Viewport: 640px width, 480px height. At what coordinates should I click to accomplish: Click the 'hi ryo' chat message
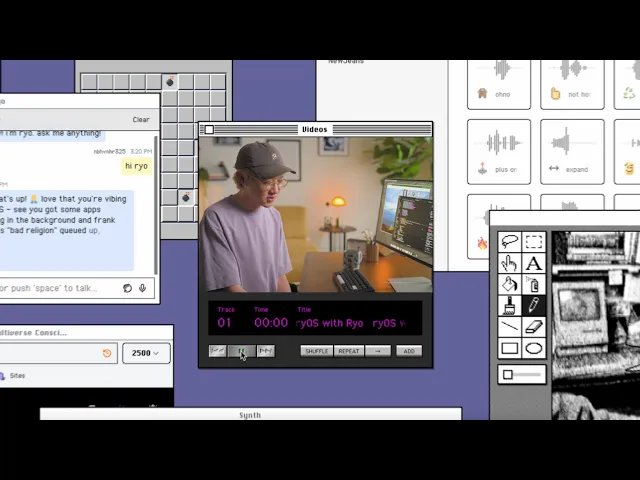coord(136,166)
